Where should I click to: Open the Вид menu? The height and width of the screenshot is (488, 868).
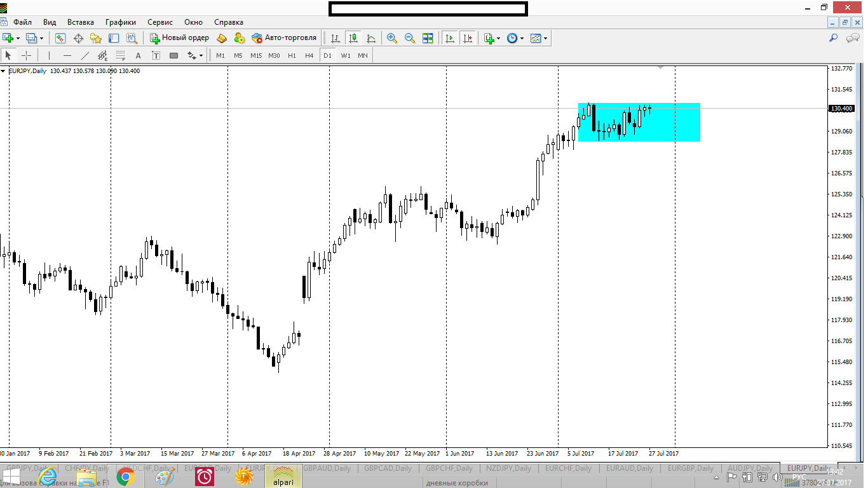pyautogui.click(x=50, y=22)
